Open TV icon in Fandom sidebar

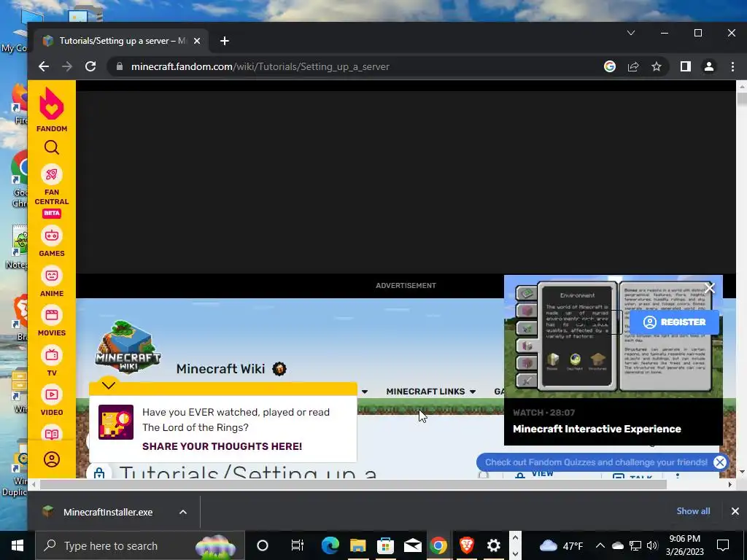click(52, 355)
